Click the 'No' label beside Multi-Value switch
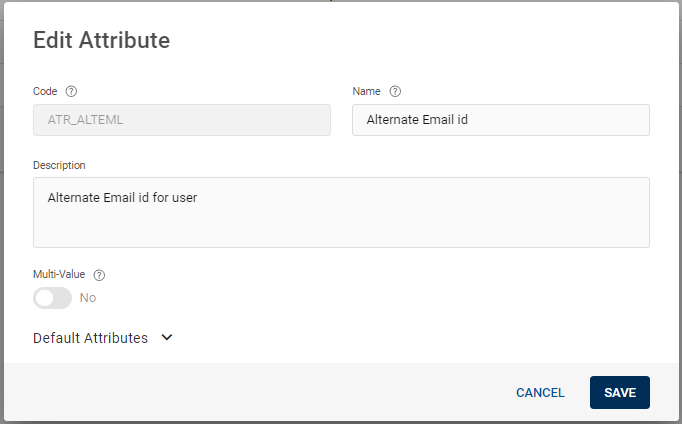Screen dimensions: 682x424 pos(88,298)
